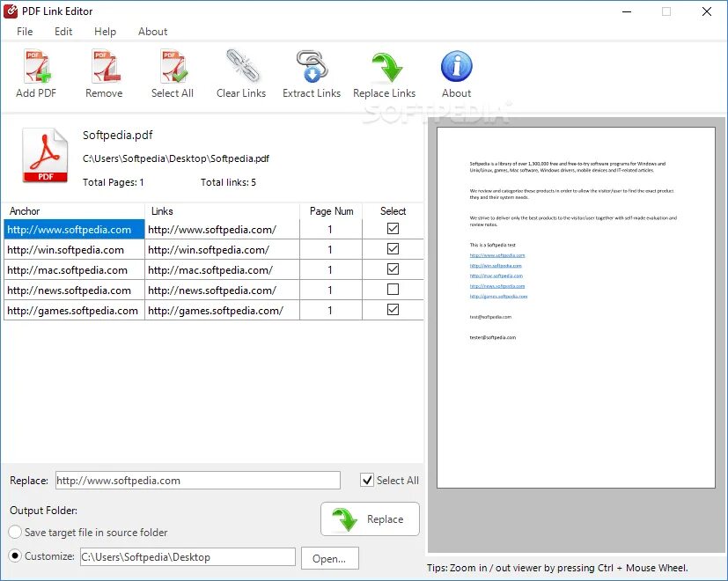Click the Total links: 5 text
The width and height of the screenshot is (728, 581).
point(228,182)
